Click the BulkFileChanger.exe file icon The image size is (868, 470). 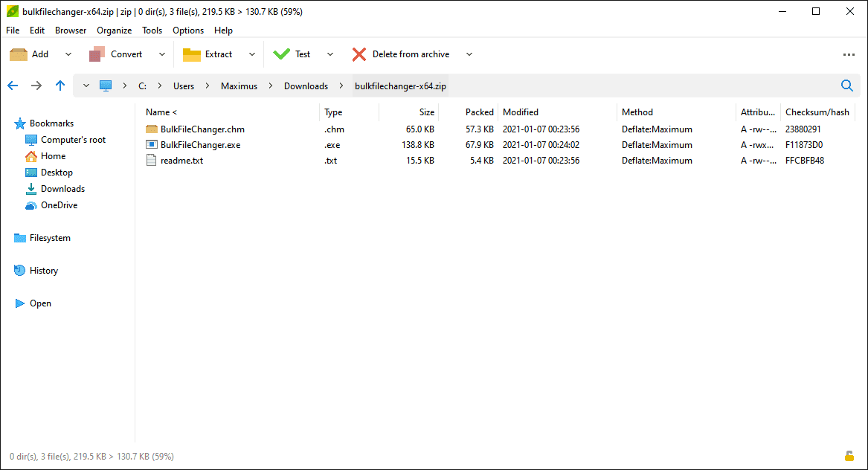[x=152, y=144]
